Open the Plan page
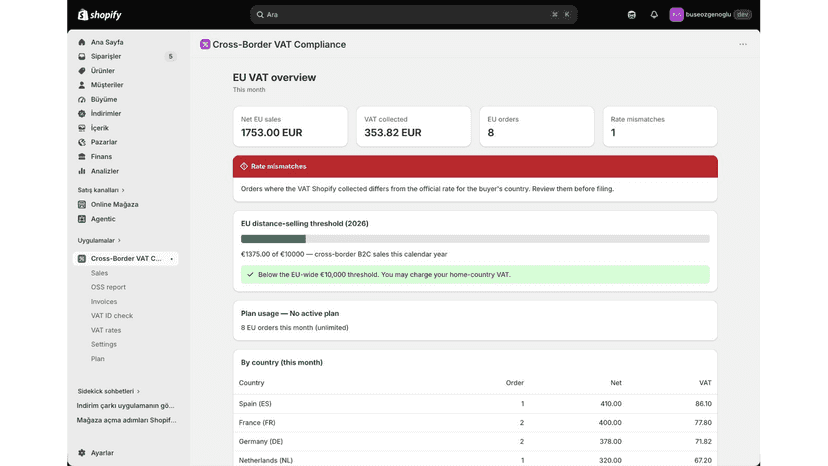This screenshot has width=828, height=466. [98, 359]
